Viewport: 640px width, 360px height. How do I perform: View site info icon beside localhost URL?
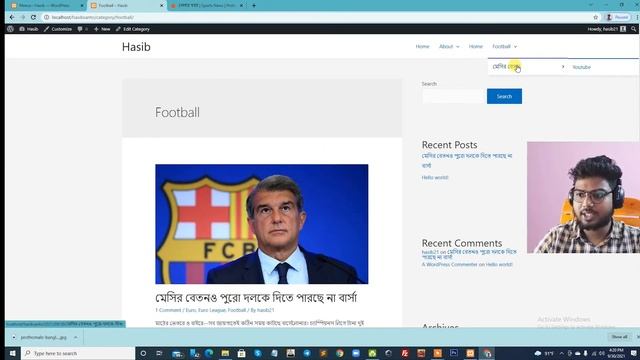click(46, 17)
